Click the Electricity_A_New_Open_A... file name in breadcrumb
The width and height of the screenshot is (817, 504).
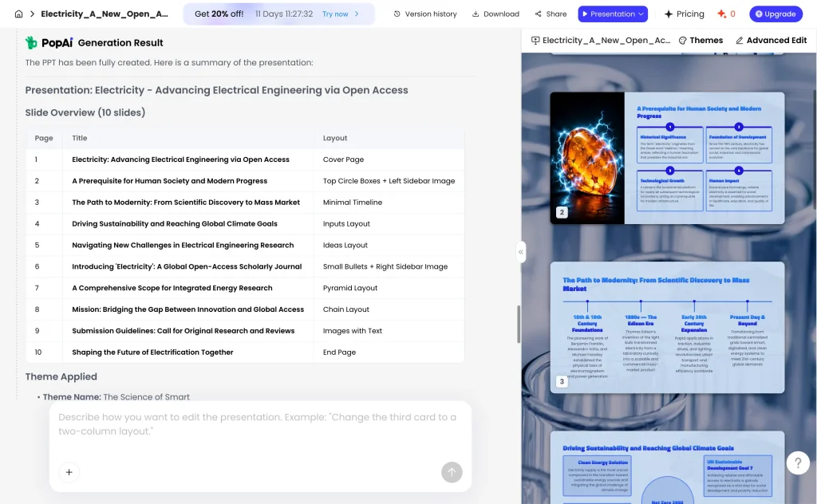(x=105, y=14)
